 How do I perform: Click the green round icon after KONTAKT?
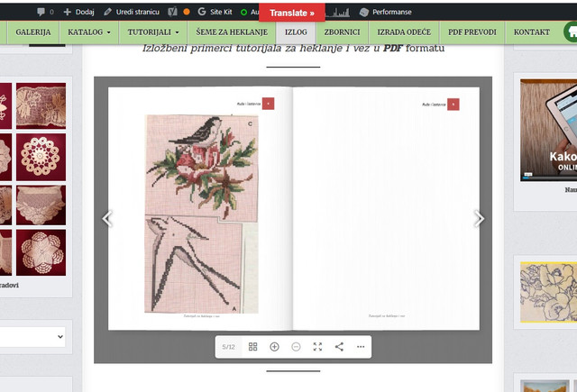click(x=571, y=32)
